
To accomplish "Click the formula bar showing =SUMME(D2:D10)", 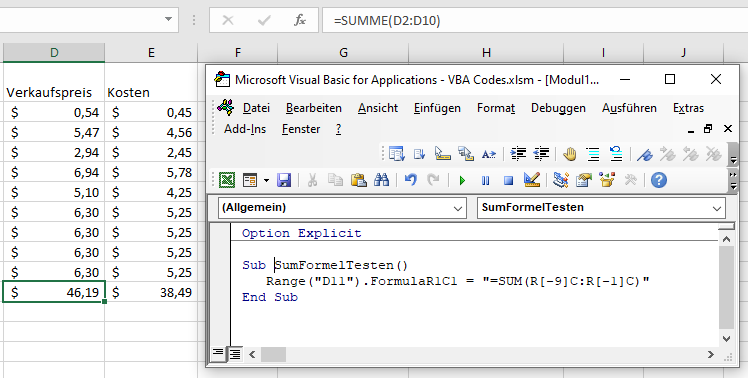I will pyautogui.click(x=535, y=21).
